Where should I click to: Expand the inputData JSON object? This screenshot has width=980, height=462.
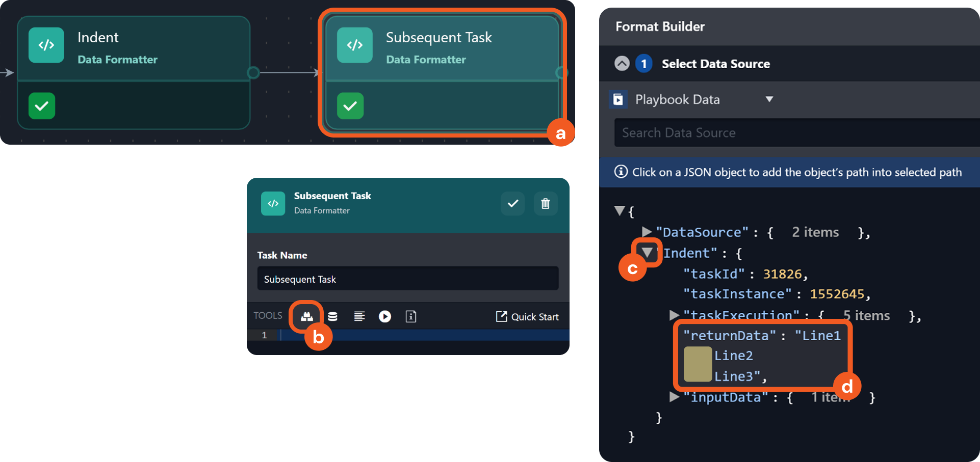tap(674, 397)
